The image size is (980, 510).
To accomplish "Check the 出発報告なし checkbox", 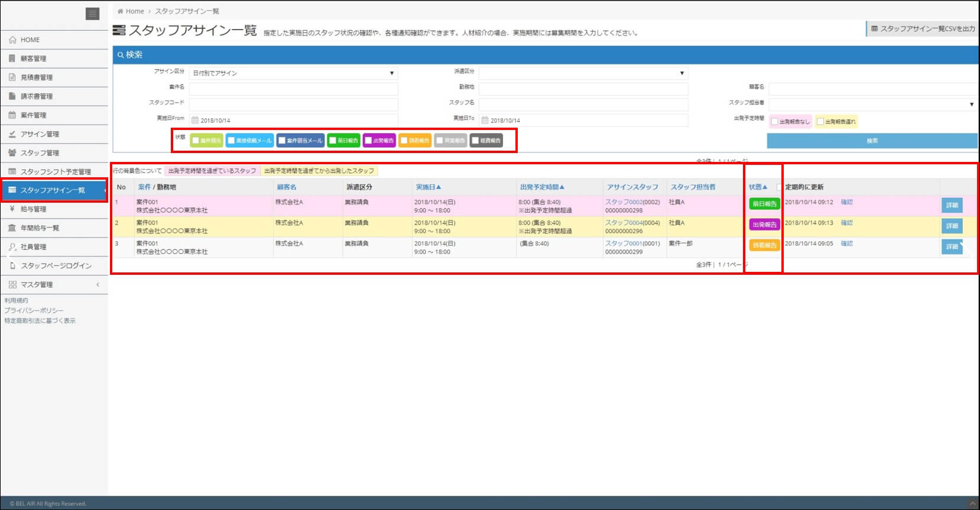I will 774,122.
